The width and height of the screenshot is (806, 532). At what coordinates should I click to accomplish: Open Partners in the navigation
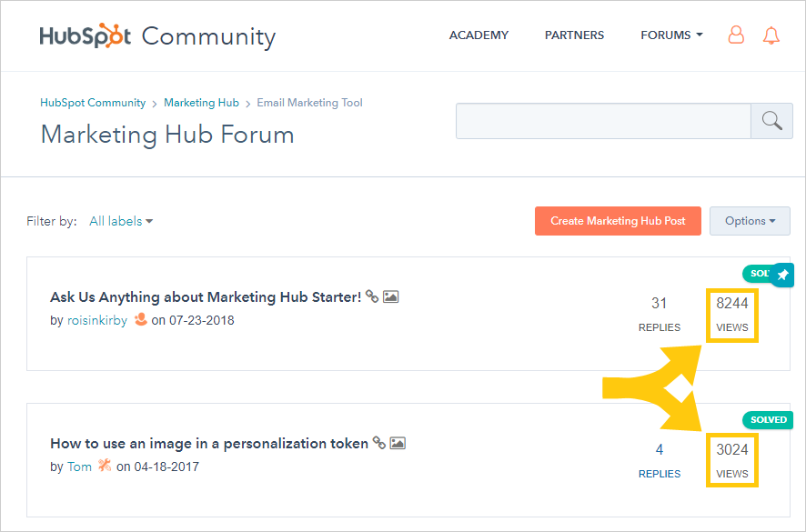coord(574,35)
